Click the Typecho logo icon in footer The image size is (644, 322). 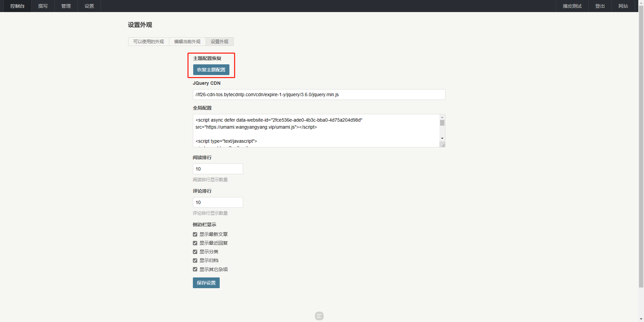(x=319, y=316)
